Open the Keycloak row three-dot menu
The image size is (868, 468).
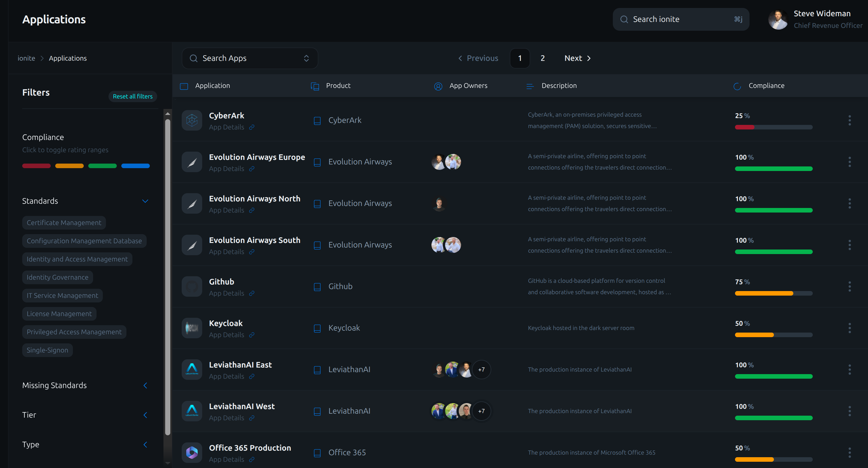849,328
